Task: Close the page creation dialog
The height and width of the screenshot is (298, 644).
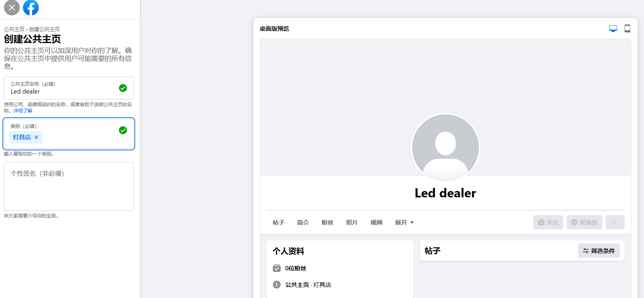Action: point(12,7)
